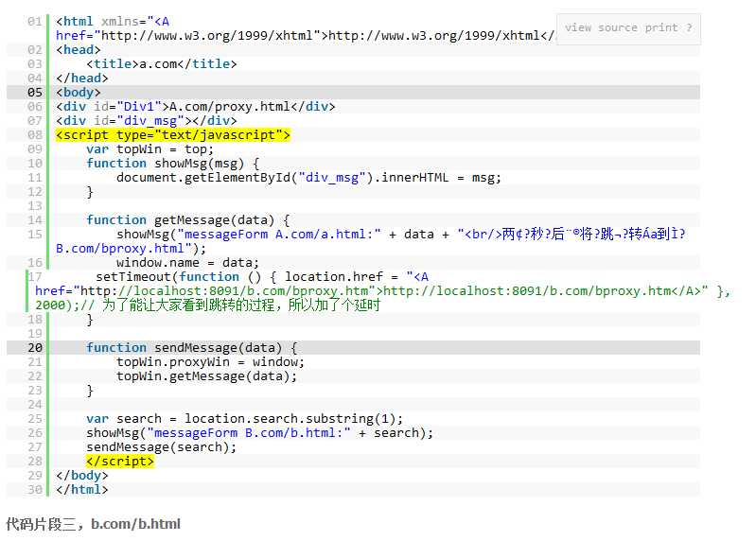Click line number 13 in gutter
The height and width of the screenshot is (541, 756).
(x=35, y=205)
